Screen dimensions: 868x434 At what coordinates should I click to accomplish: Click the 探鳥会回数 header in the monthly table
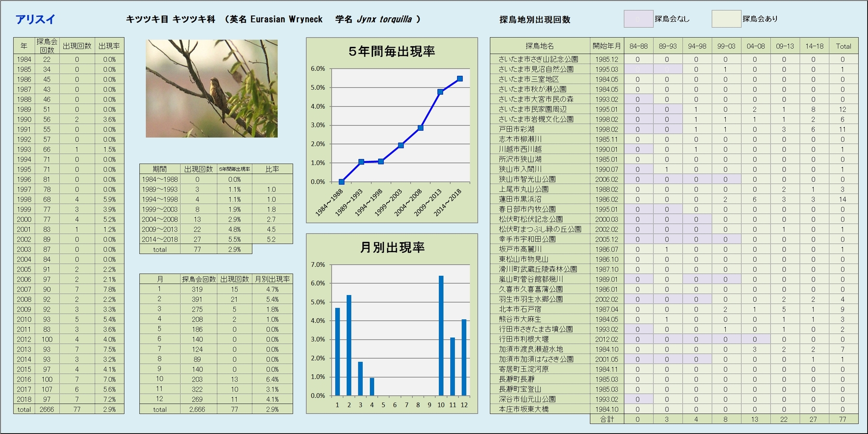click(x=199, y=279)
